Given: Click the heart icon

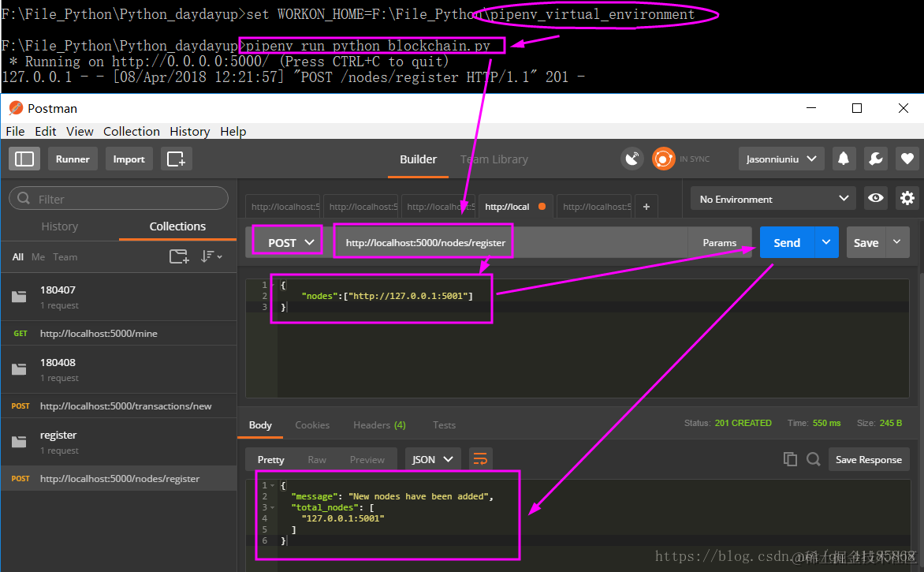Looking at the screenshot, I should coord(907,159).
